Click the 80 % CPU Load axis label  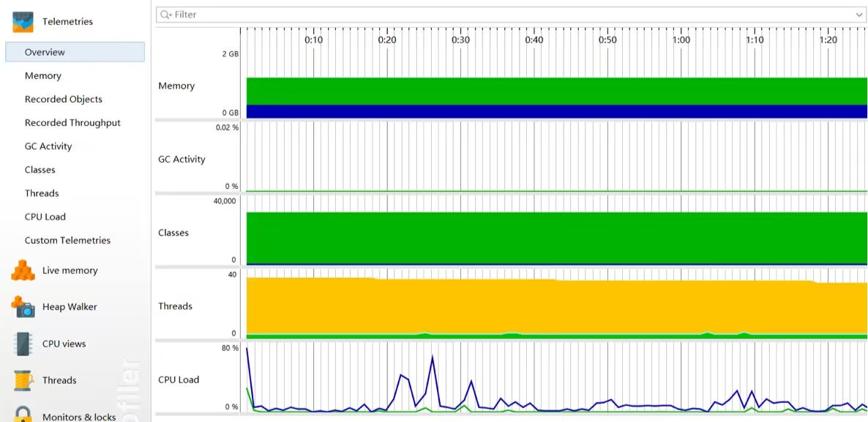[x=231, y=348]
